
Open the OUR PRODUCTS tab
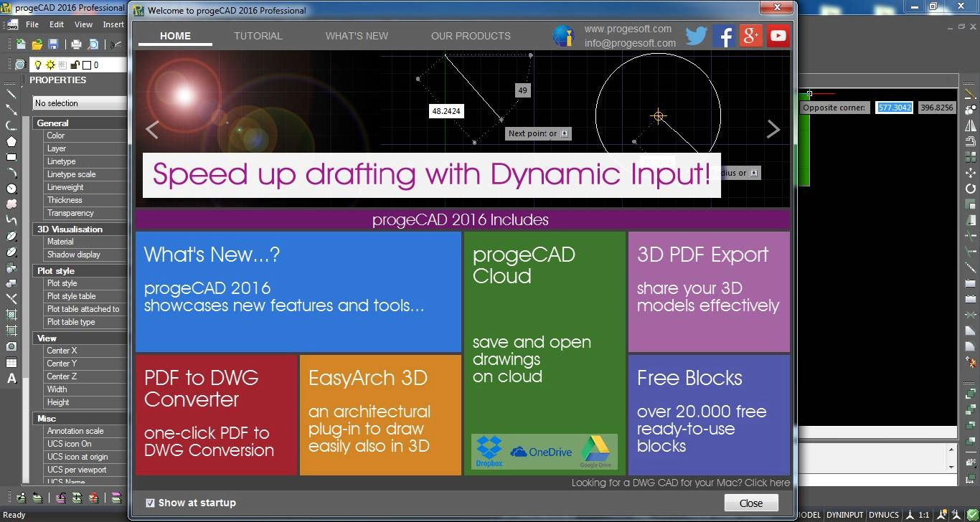471,35
